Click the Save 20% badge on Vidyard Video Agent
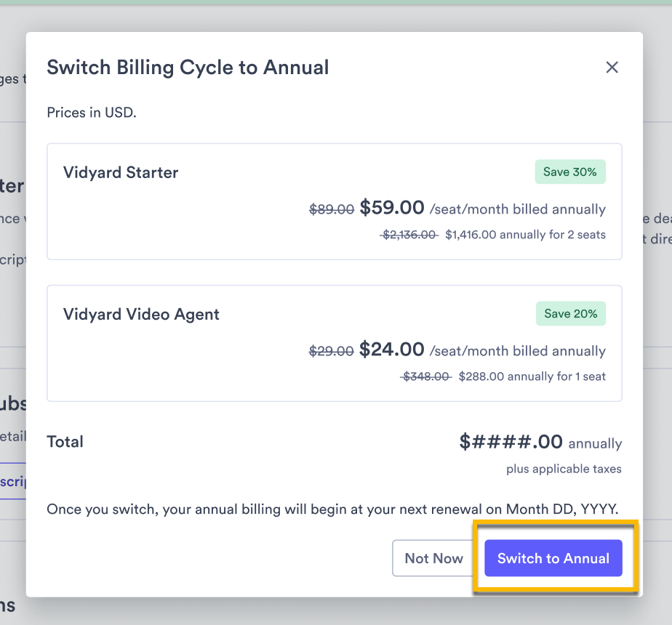 pos(571,313)
